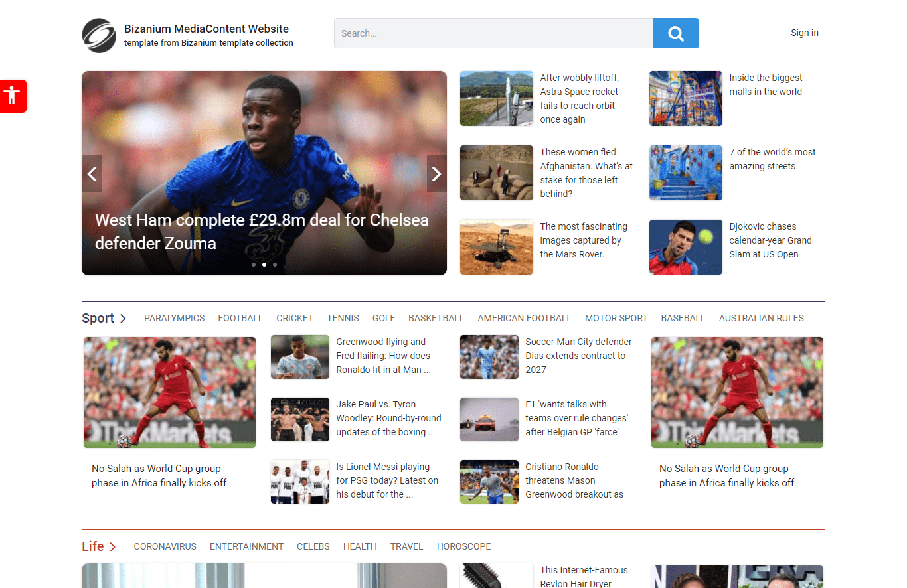Click the biggest malls thumbnail image
The image size is (907, 588).
tap(686, 98)
